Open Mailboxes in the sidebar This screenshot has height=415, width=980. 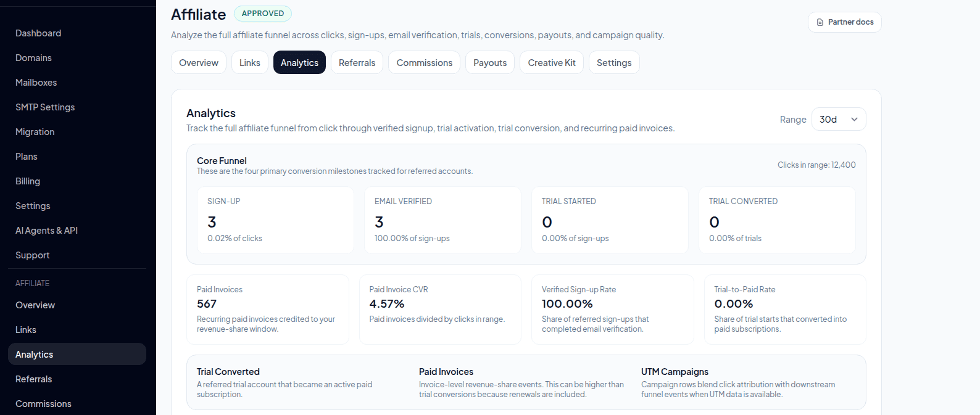[x=36, y=83]
